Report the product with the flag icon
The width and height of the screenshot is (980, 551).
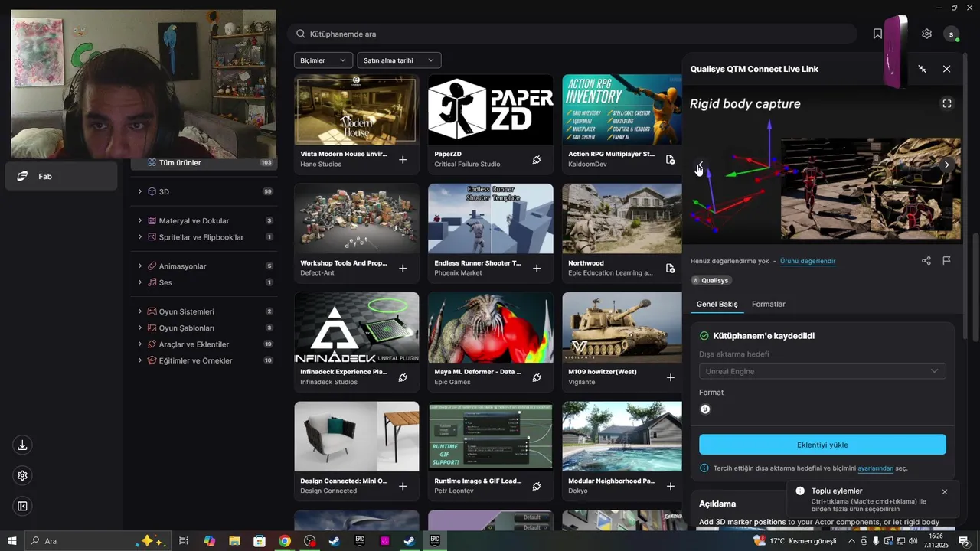[946, 261]
